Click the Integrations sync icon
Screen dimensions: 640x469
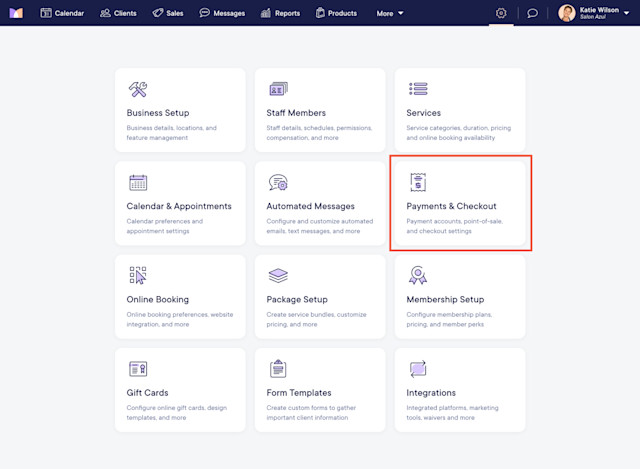pos(418,369)
